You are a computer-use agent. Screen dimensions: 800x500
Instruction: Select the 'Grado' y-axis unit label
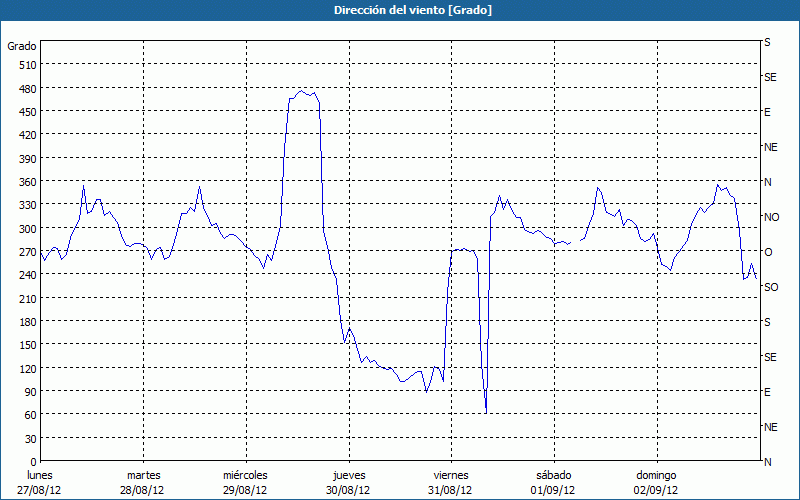coord(22,46)
